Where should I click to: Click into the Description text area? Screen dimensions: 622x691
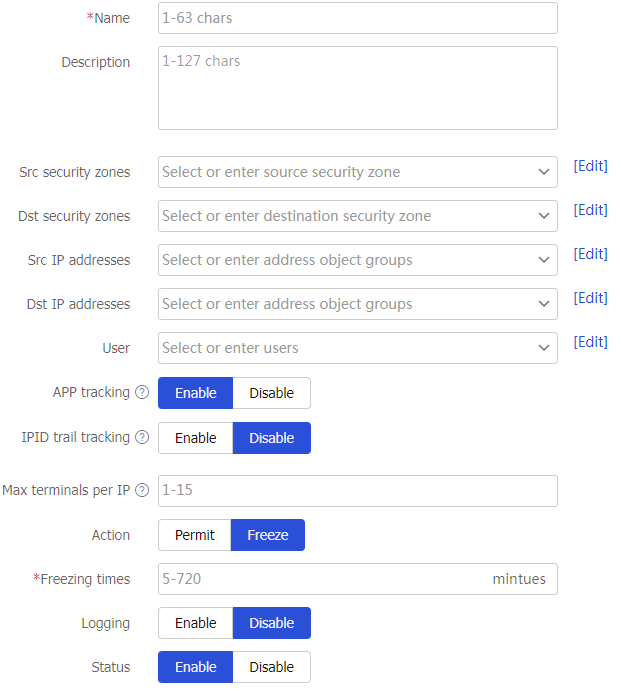[x=357, y=88]
